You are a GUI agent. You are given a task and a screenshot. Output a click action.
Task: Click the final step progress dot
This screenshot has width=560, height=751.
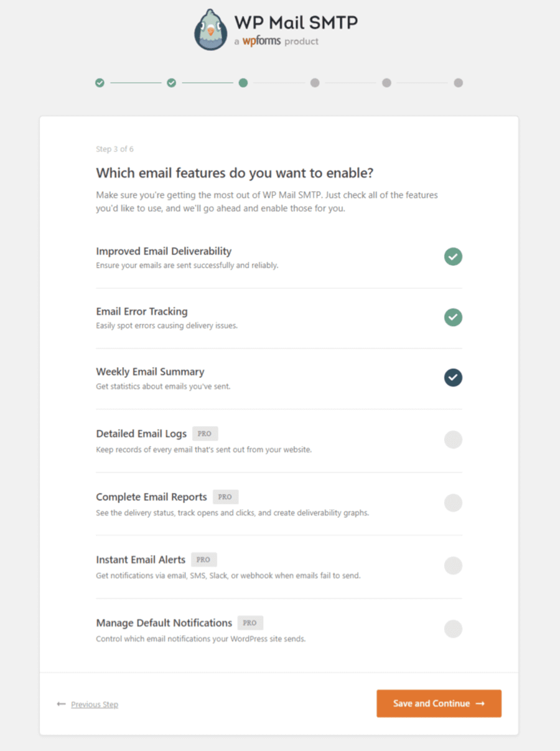click(x=459, y=82)
